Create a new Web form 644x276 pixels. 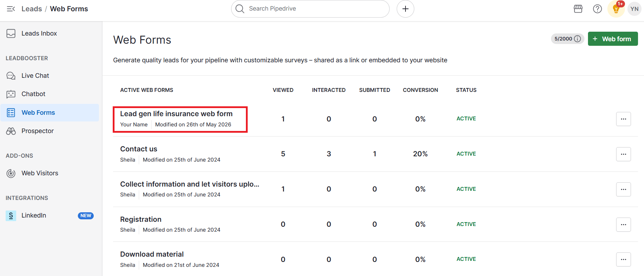[613, 39]
